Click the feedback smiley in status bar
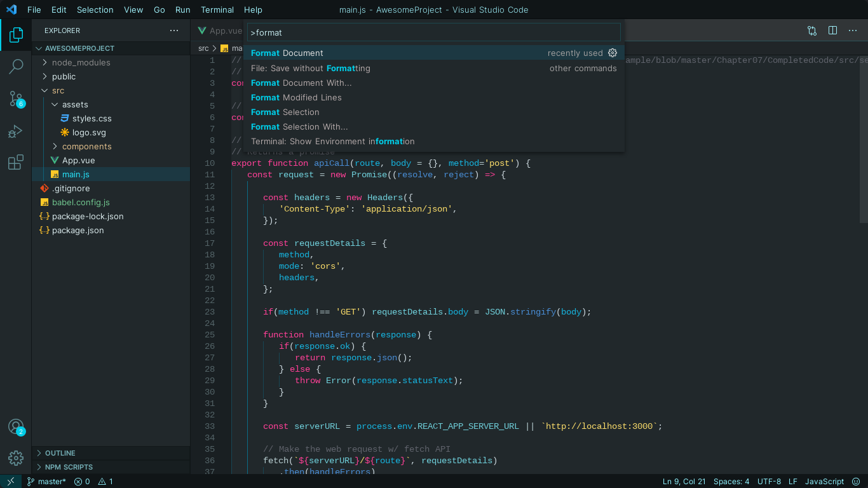Viewport: 868px width, 488px height. click(856, 482)
